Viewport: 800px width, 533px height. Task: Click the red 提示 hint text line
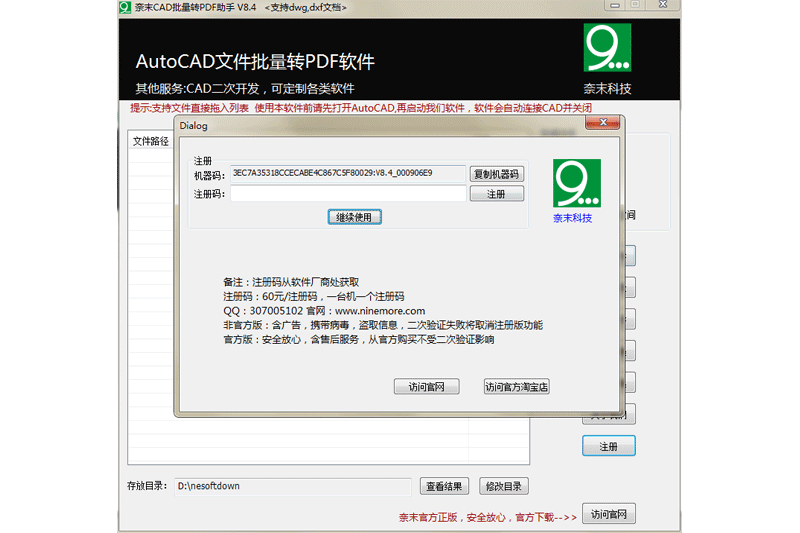[x=361, y=108]
